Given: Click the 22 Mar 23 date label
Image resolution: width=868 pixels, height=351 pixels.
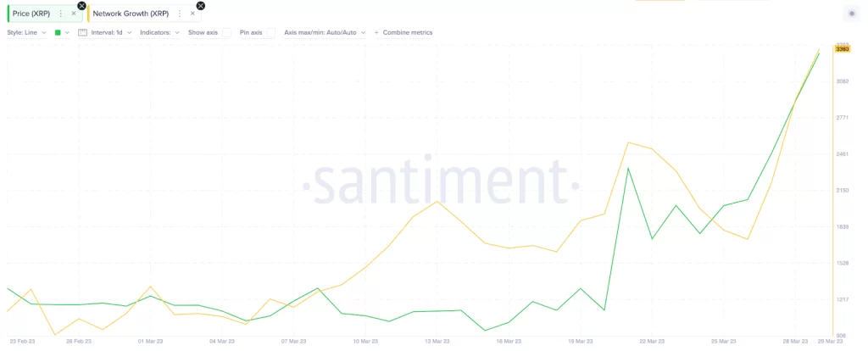Looking at the screenshot, I should click(652, 342).
